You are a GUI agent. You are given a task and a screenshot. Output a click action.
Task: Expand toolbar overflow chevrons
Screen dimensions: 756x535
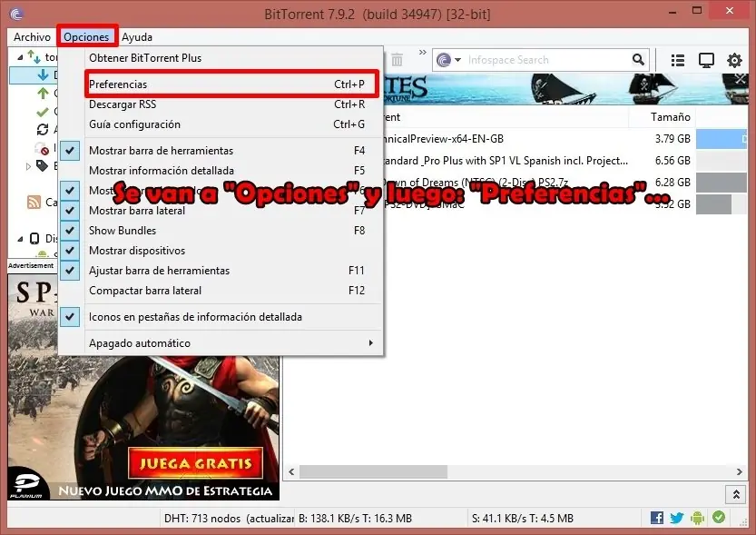tap(423, 52)
